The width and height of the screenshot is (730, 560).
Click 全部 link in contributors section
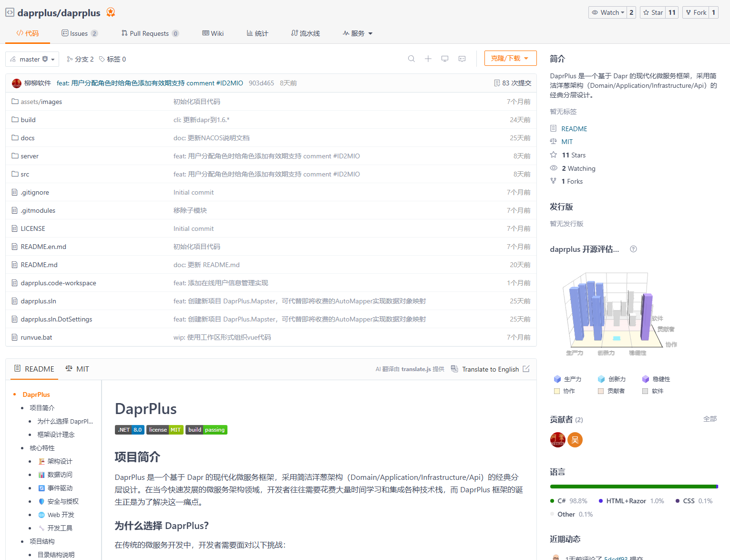pos(710,419)
